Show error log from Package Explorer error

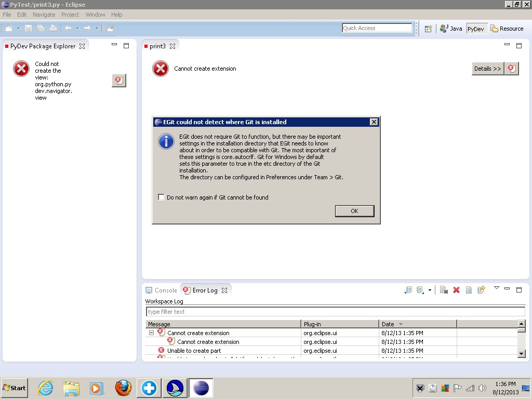119,81
